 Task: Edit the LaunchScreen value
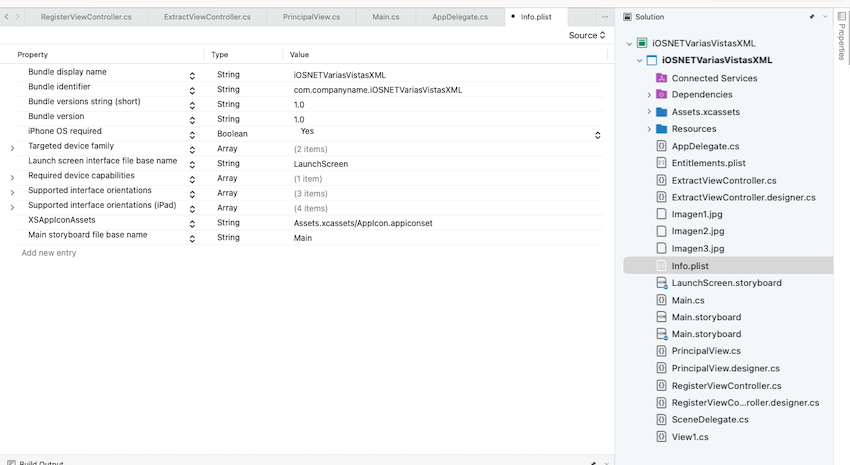pyautogui.click(x=321, y=164)
